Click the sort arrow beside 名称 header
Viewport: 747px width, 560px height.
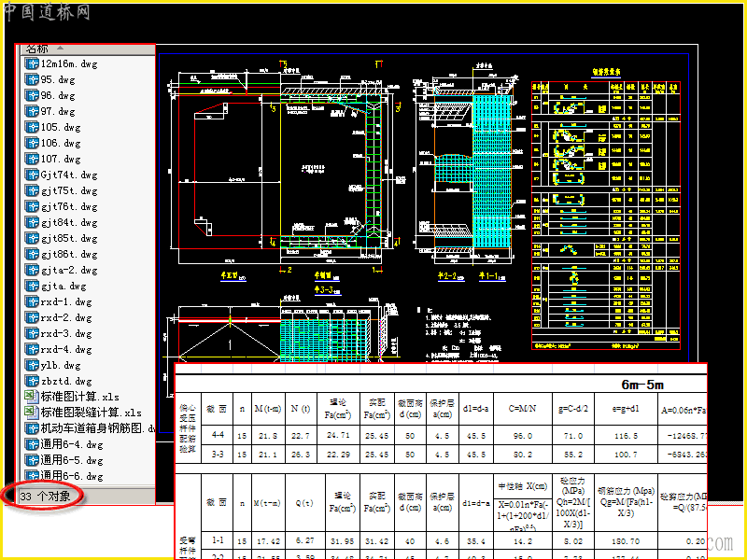pos(60,49)
